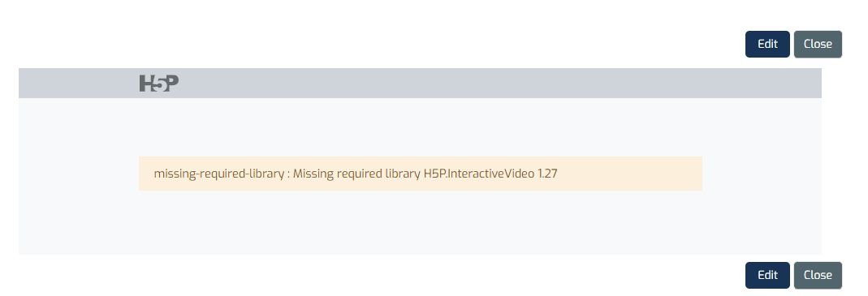Click the Edit button above the H5P header

[x=767, y=45]
